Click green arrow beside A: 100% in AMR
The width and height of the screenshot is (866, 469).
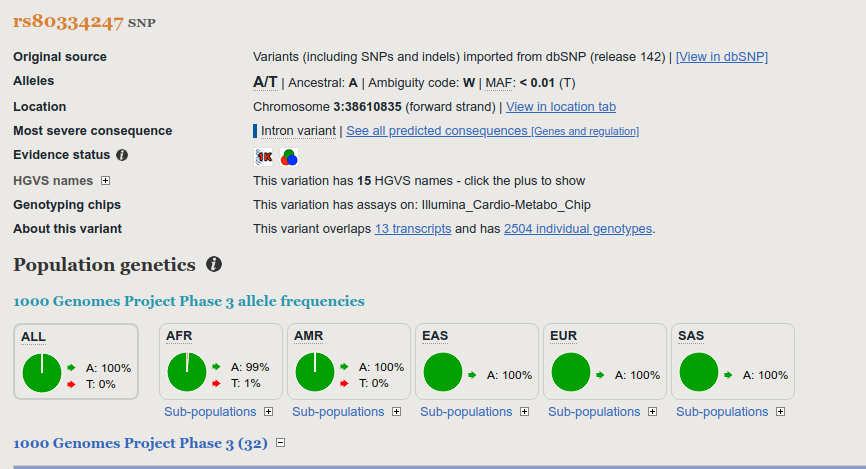pyautogui.click(x=344, y=367)
